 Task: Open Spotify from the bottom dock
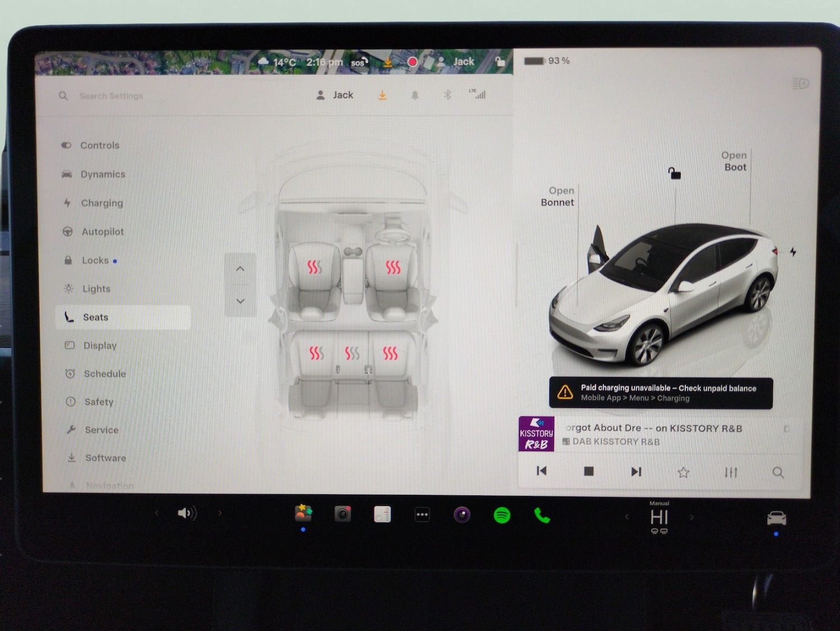502,514
